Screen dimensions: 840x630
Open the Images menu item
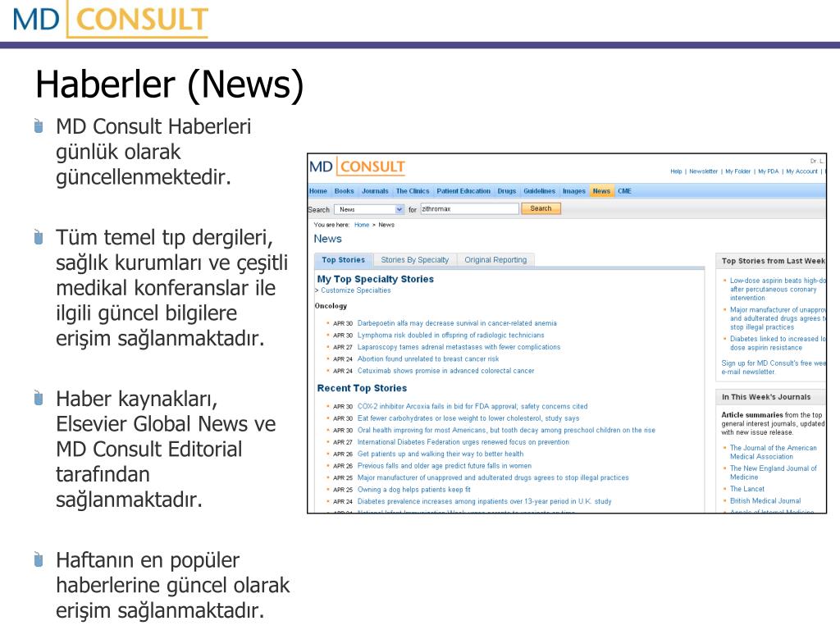pos(573,190)
